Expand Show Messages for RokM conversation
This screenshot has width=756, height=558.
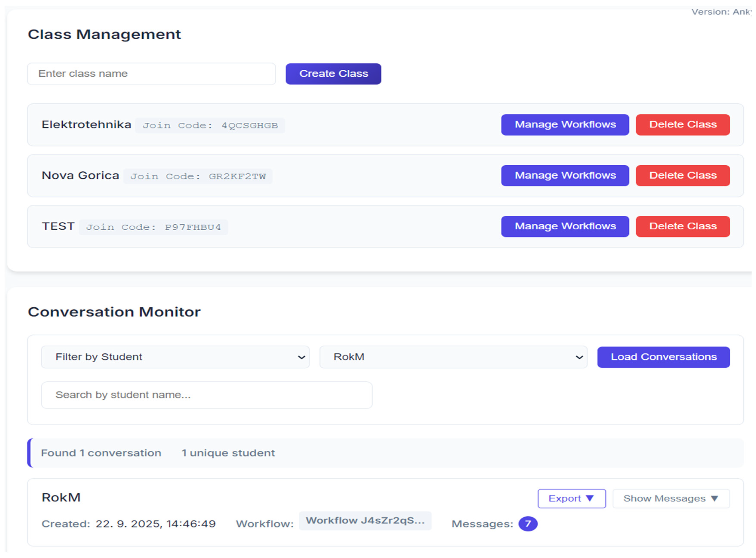(x=671, y=499)
